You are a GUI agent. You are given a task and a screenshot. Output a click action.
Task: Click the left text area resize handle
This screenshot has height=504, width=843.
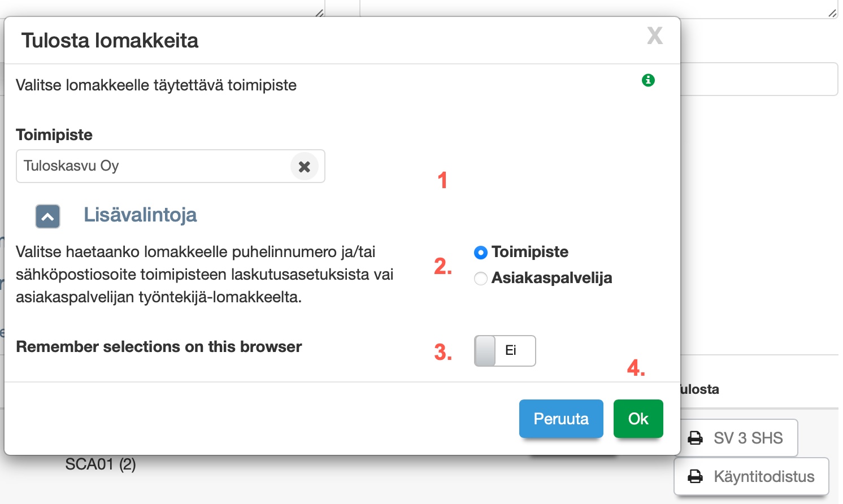(320, 13)
